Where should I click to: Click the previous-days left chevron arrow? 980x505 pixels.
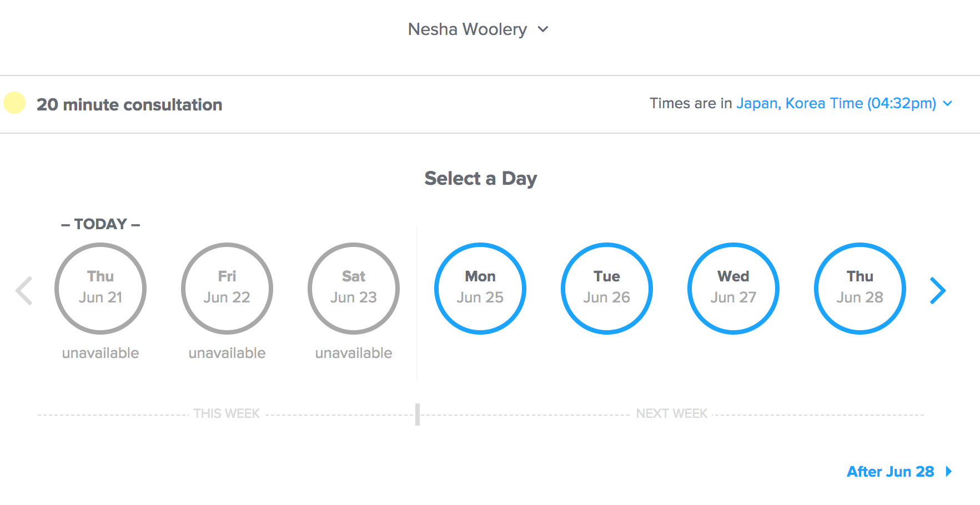click(x=24, y=290)
